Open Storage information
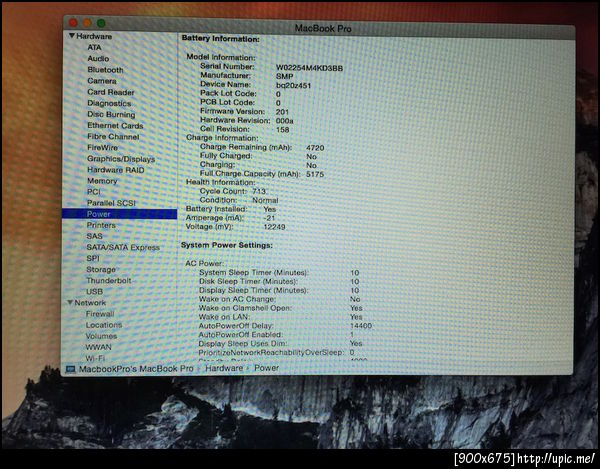 point(101,269)
